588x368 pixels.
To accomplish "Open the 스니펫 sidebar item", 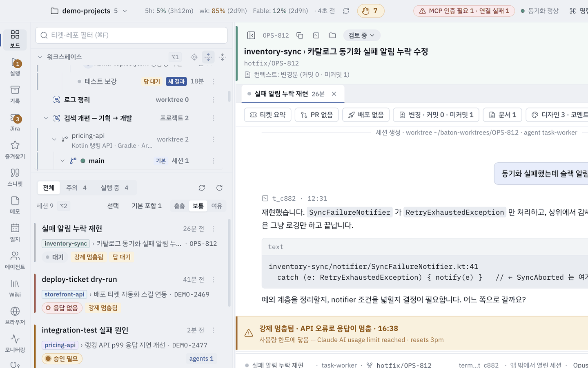I will [x=15, y=178].
